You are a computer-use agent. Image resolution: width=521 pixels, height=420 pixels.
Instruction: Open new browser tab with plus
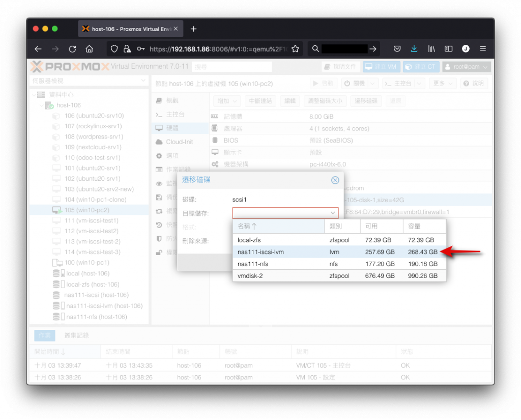[193, 29]
